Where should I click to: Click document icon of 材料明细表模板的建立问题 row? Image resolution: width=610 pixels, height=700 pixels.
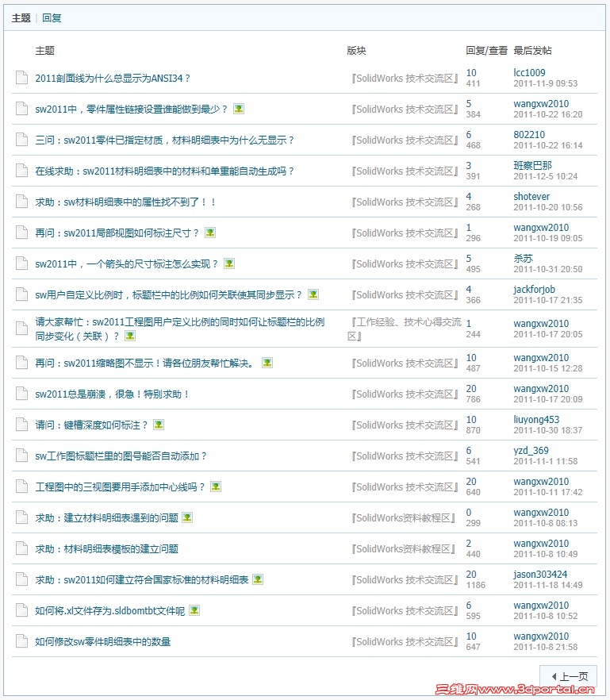tap(21, 548)
